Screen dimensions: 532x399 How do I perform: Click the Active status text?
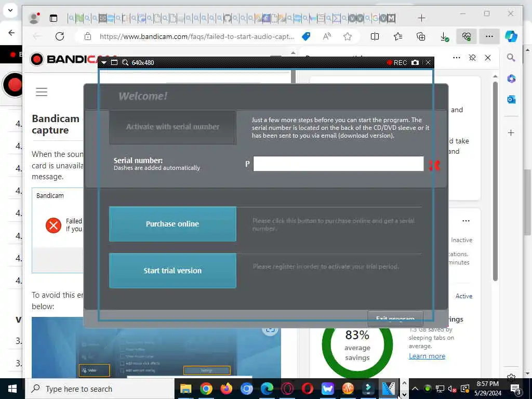(464, 296)
